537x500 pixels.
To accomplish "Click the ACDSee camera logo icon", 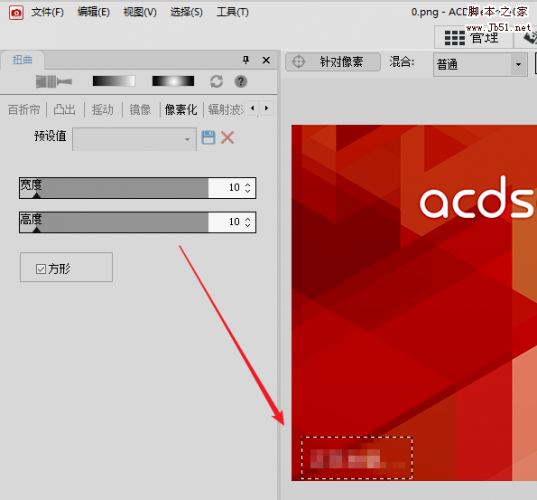I will pyautogui.click(x=16, y=13).
